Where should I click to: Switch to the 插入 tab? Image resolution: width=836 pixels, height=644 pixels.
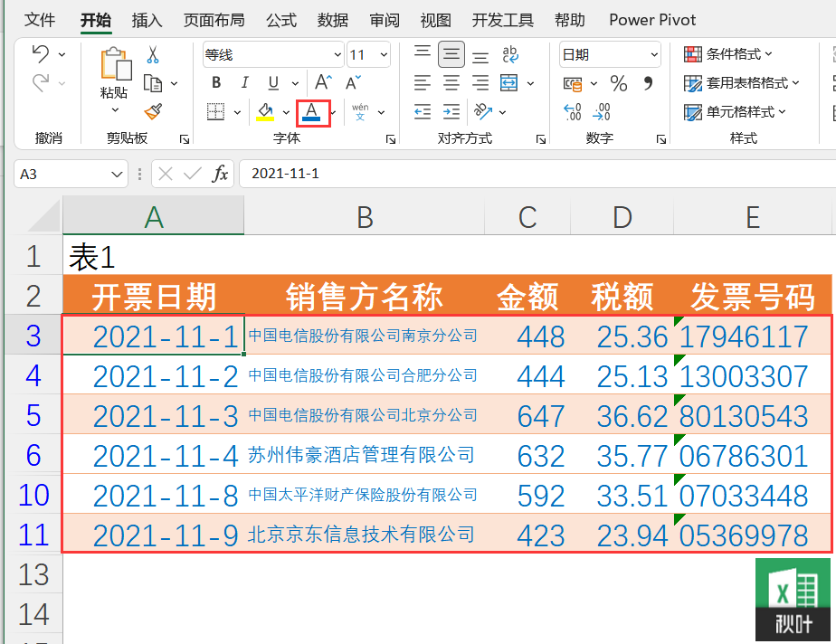point(147,20)
